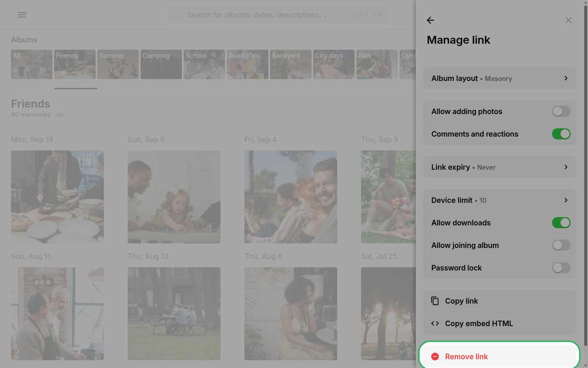Turn off Allow downloads
Viewport: 588px width, 368px height.
561,223
